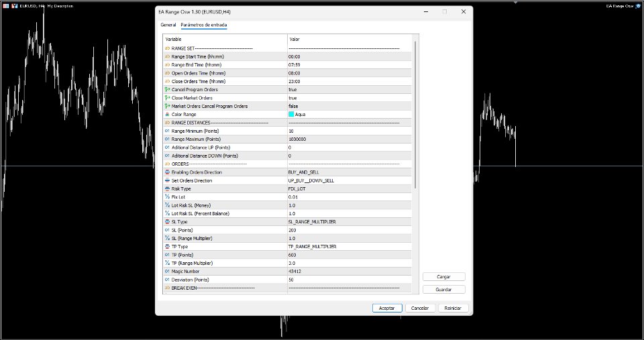Click the Aqua color swatch
644x340 pixels.
[x=291, y=115]
